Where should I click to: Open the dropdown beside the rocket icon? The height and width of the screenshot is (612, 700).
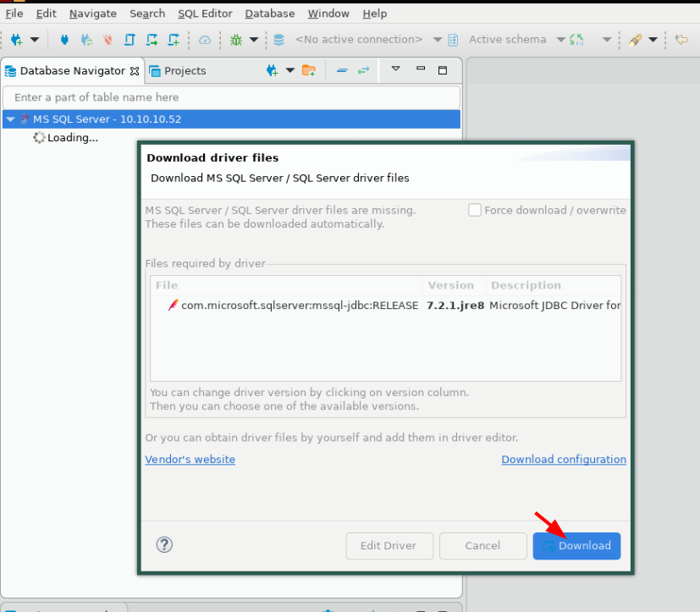(653, 40)
